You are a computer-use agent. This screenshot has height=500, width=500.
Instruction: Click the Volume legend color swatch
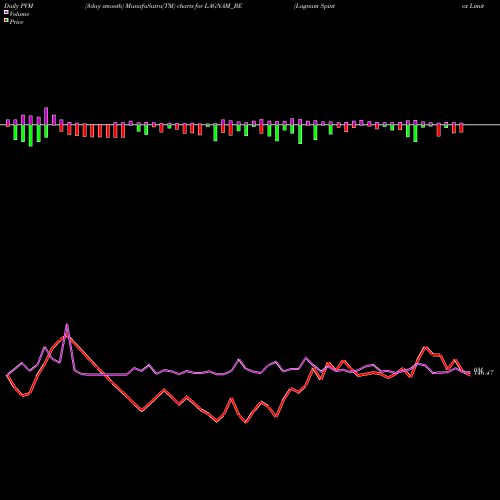point(6,13)
